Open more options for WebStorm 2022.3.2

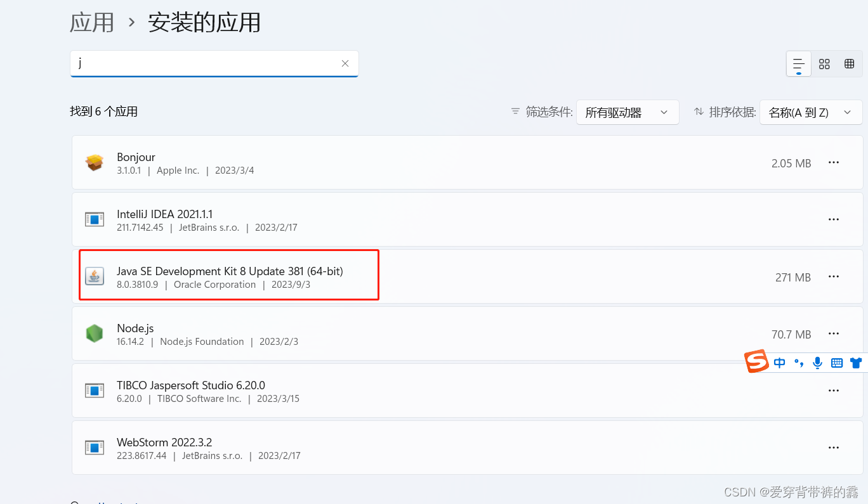pos(834,448)
